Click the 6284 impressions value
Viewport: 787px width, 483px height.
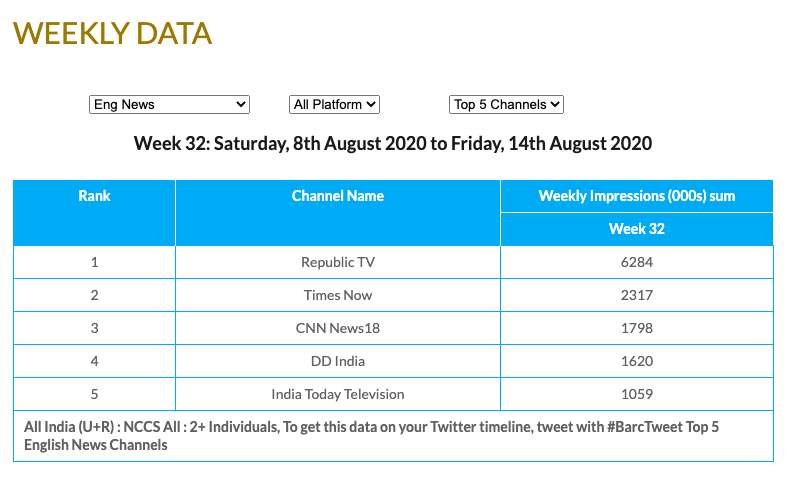pyautogui.click(x=636, y=262)
